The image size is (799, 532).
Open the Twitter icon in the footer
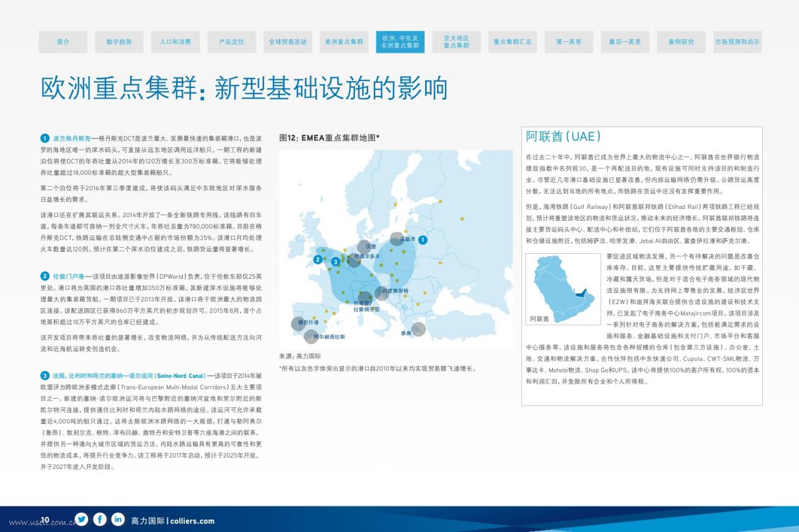[81, 519]
